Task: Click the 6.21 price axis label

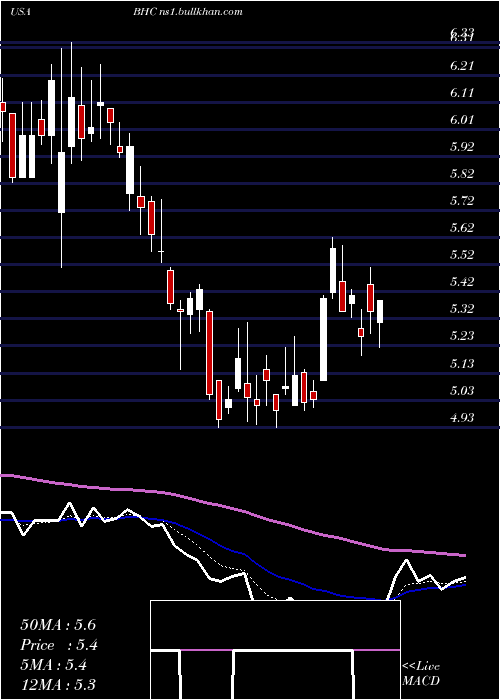Action: (462, 66)
